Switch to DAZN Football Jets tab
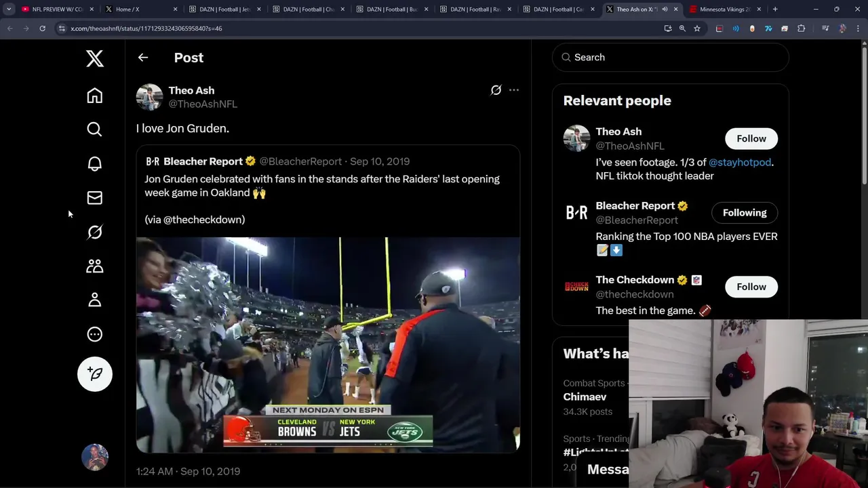 point(219,9)
